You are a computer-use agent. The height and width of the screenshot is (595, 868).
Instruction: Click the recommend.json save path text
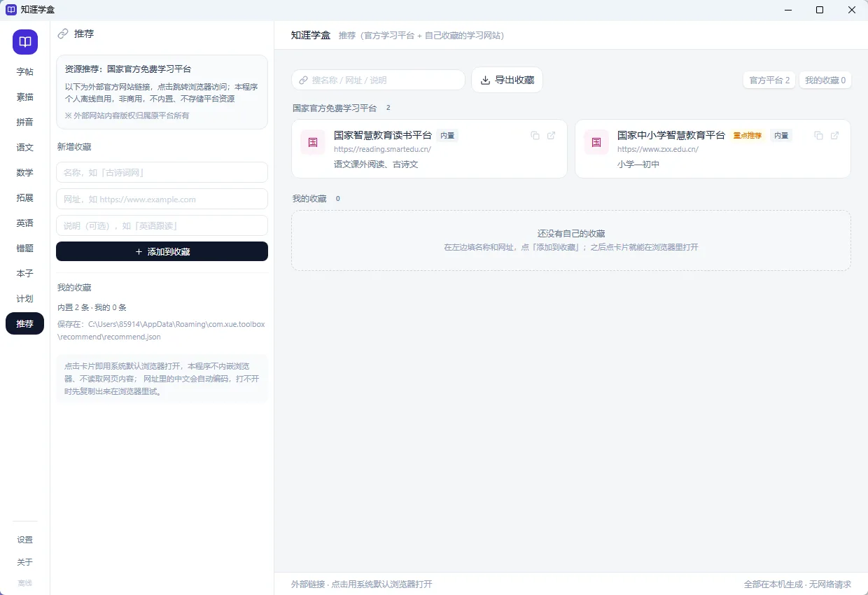161,330
